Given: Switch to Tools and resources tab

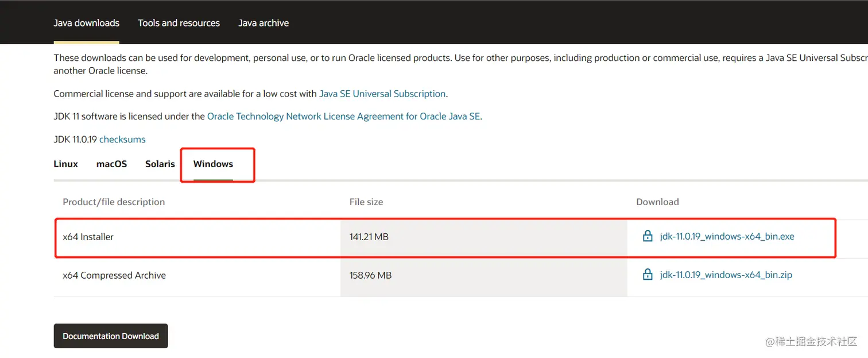Looking at the screenshot, I should click(179, 23).
